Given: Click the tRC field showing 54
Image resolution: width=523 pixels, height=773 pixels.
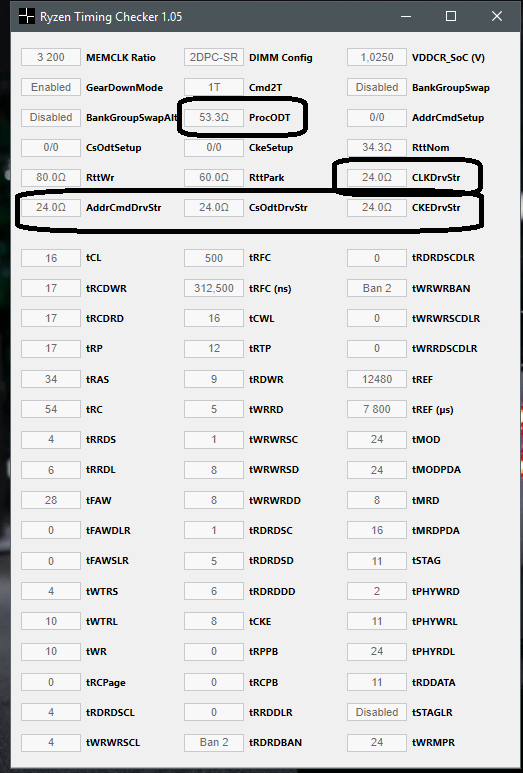Looking at the screenshot, I should [51, 409].
